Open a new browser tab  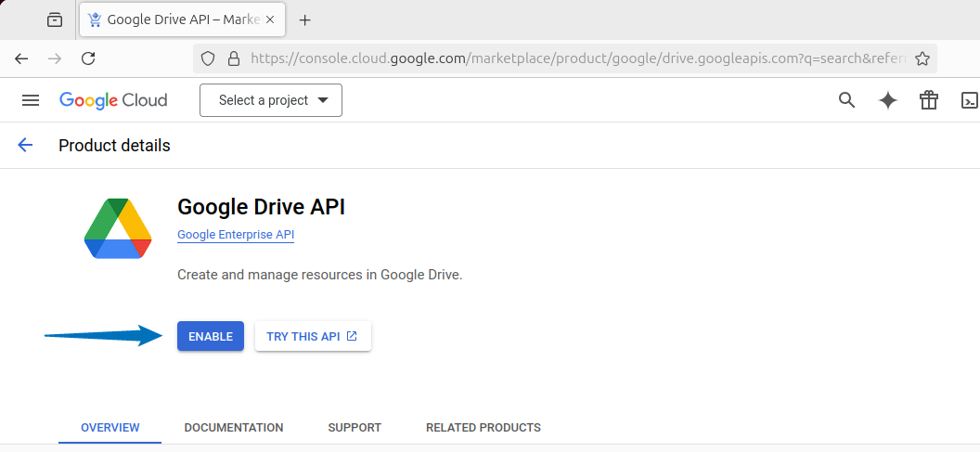tap(304, 20)
